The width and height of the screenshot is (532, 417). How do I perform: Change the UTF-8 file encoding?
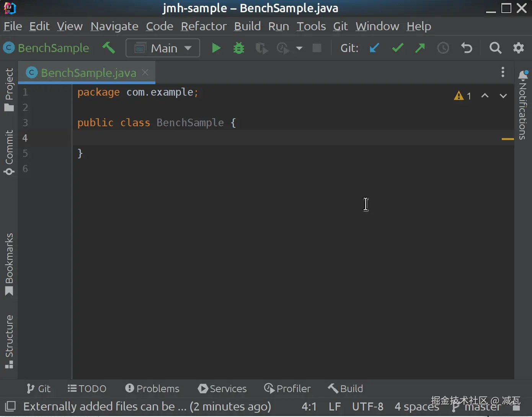coord(368,406)
